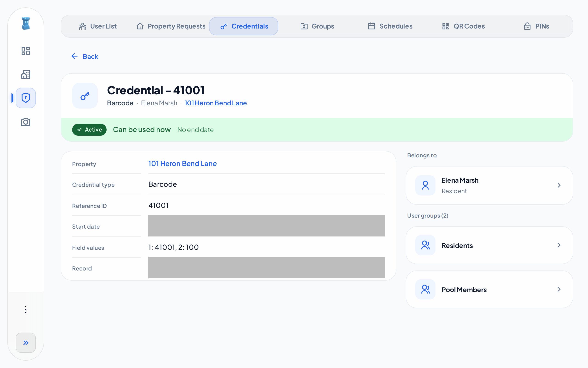Click the 'User groups (2)' label
The width and height of the screenshot is (588, 368).
pos(428,216)
